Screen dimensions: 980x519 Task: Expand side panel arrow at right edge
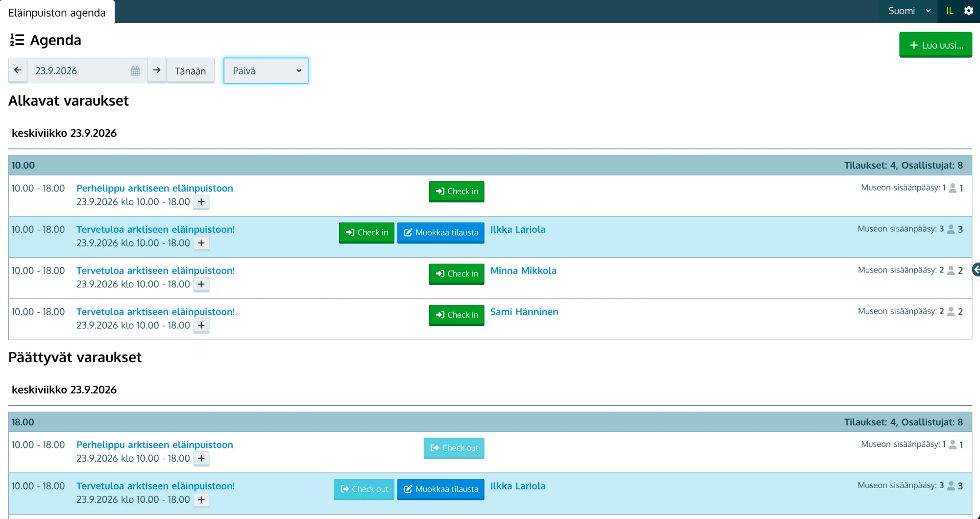click(976, 270)
